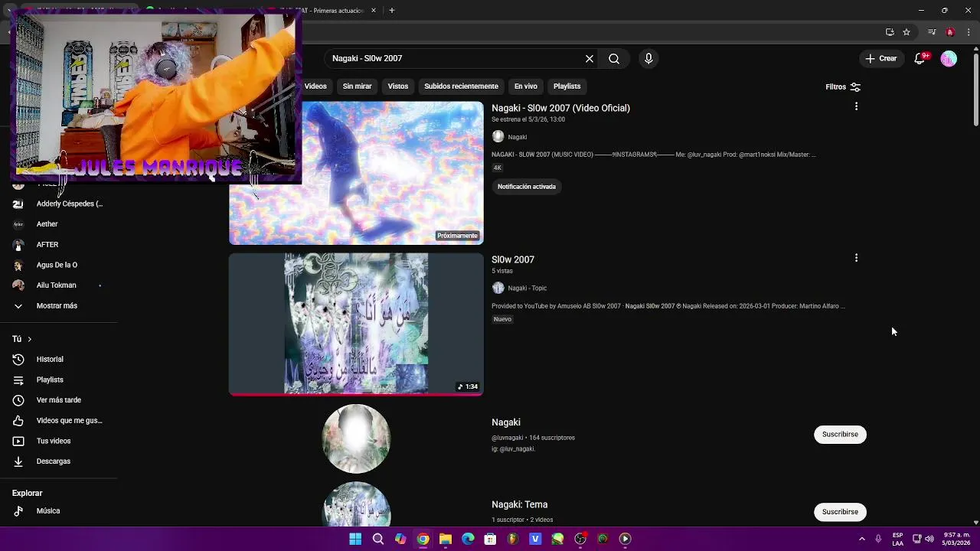
Task: Toggle the Notificación activada button
Action: pyautogui.click(x=527, y=187)
